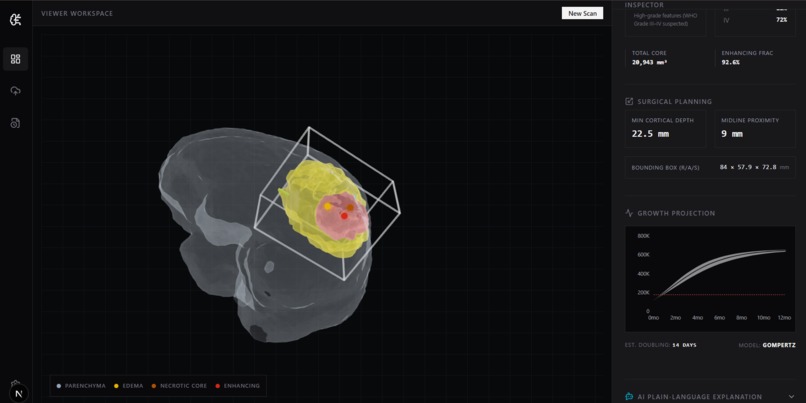This screenshot has width=806, height=403.
Task: Click the Parenchyma gray legend dot
Action: pyautogui.click(x=59, y=386)
